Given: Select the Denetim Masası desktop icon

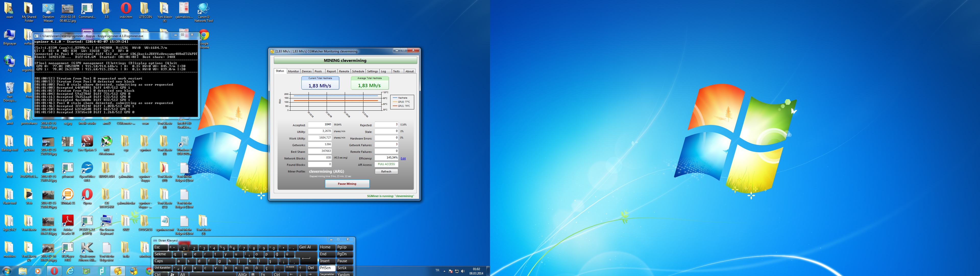Looking at the screenshot, I should (48, 12).
